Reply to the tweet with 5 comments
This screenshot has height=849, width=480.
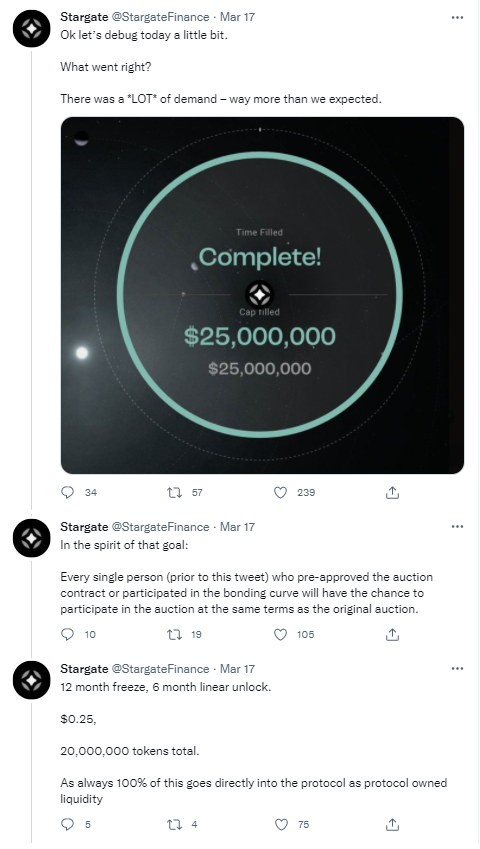68,824
